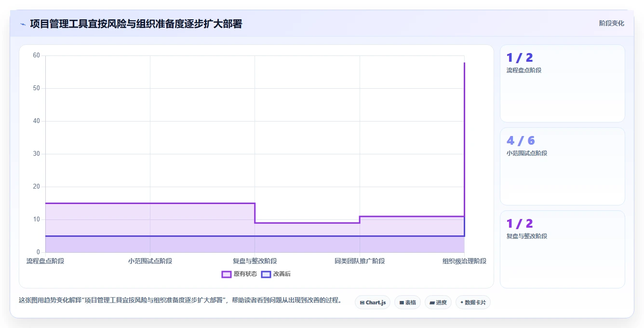Click the y-axis value 10
This screenshot has height=328, width=644.
36,219
